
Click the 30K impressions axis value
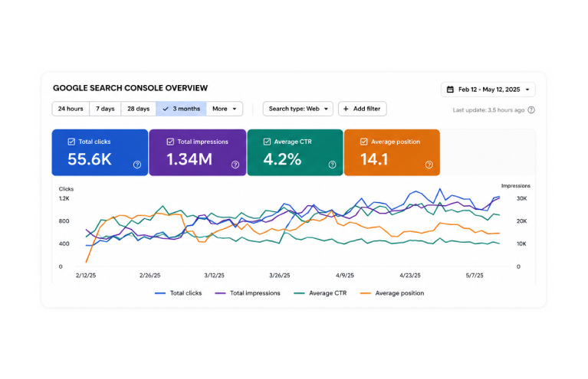point(521,198)
